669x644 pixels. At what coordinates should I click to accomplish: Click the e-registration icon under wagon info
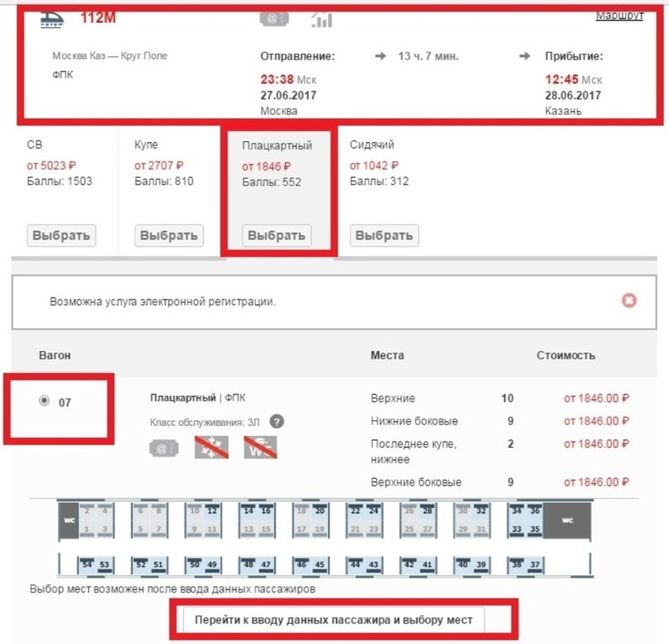[x=164, y=449]
